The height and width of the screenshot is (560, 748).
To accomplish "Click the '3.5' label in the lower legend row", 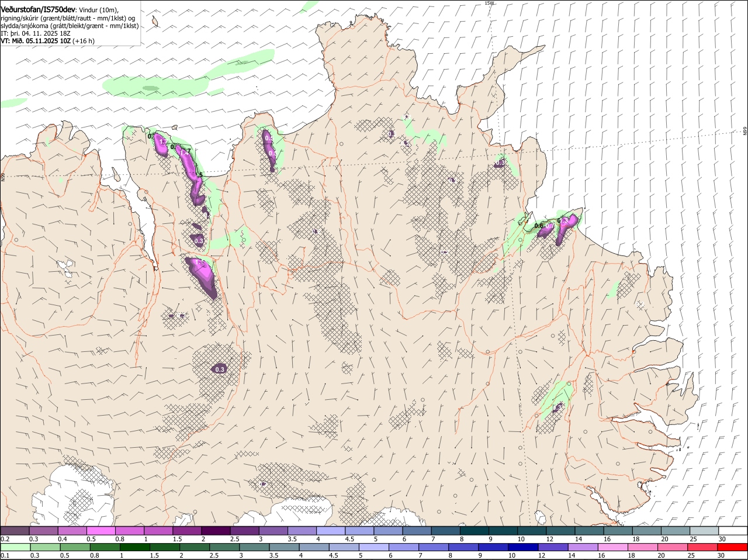I will 274,555.
